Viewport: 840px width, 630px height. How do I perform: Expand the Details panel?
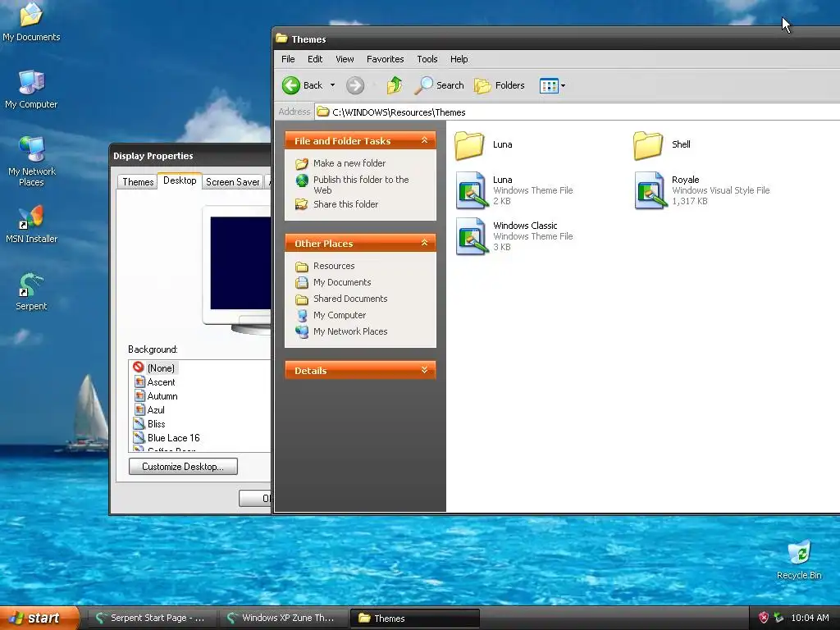click(424, 370)
